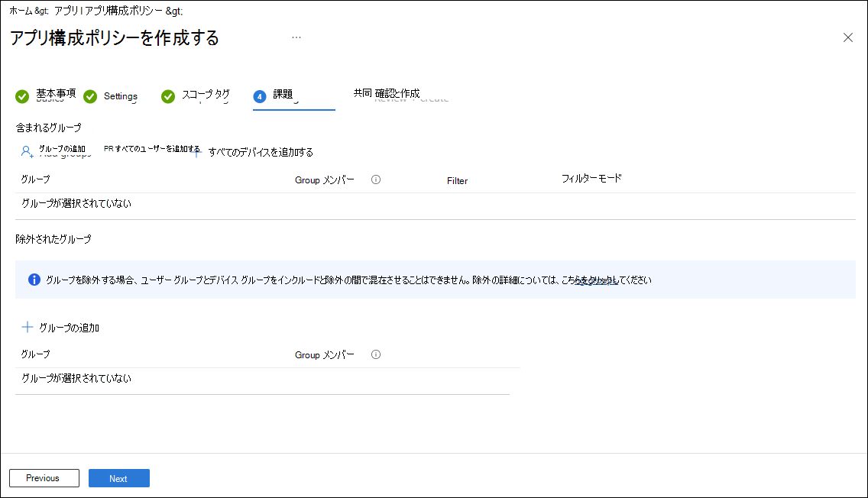Click the Filter column header
The height and width of the screenshot is (498, 868).
(x=457, y=180)
